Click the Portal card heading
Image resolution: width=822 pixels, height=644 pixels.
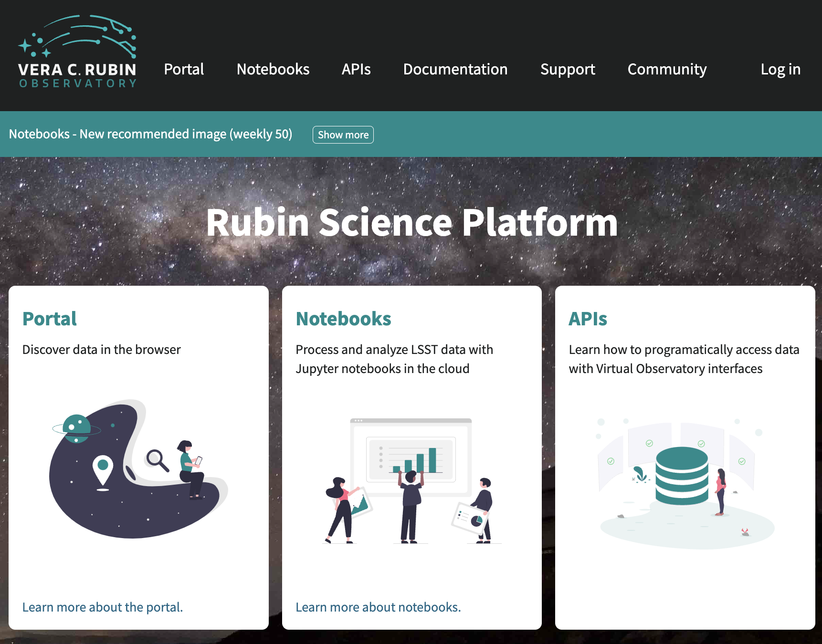(x=49, y=319)
